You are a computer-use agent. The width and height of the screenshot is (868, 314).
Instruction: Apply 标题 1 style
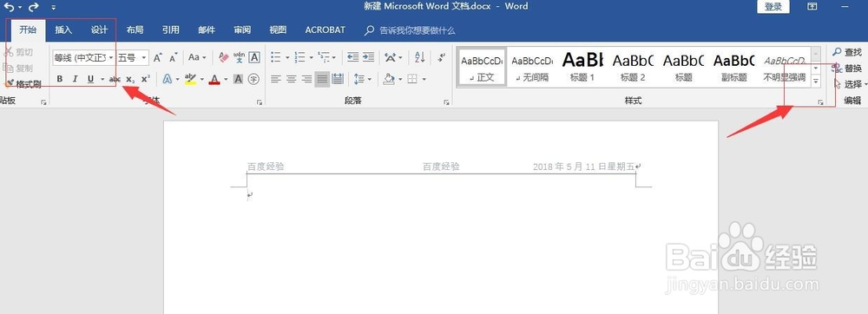click(582, 66)
